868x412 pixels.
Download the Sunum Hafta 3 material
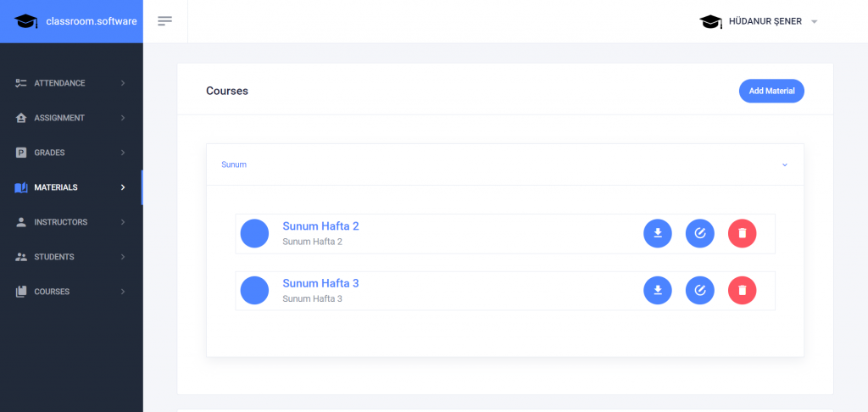658,291
